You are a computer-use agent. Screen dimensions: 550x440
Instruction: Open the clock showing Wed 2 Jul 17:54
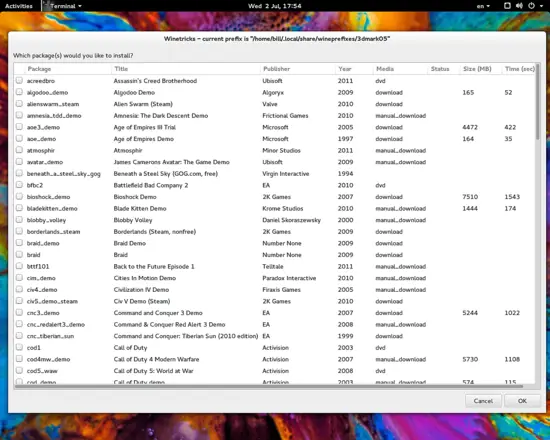point(275,6)
